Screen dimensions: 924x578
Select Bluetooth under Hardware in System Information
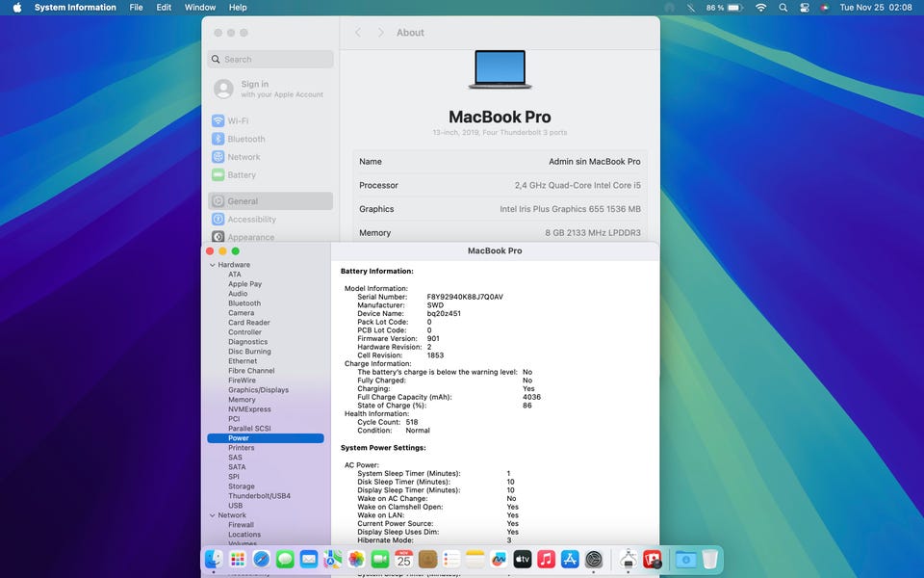point(244,303)
